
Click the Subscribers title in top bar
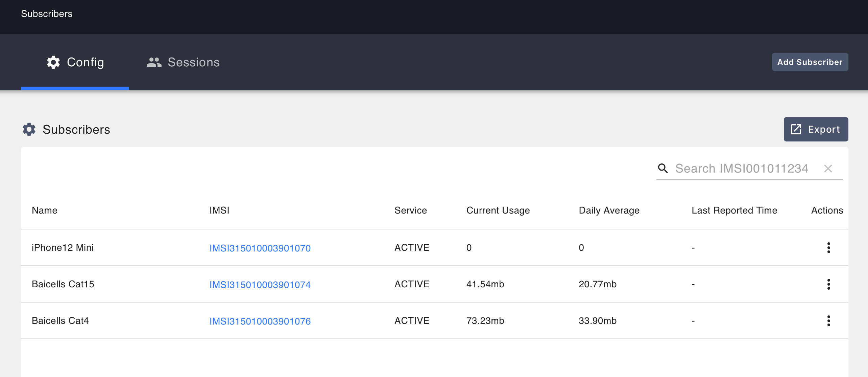(47, 14)
